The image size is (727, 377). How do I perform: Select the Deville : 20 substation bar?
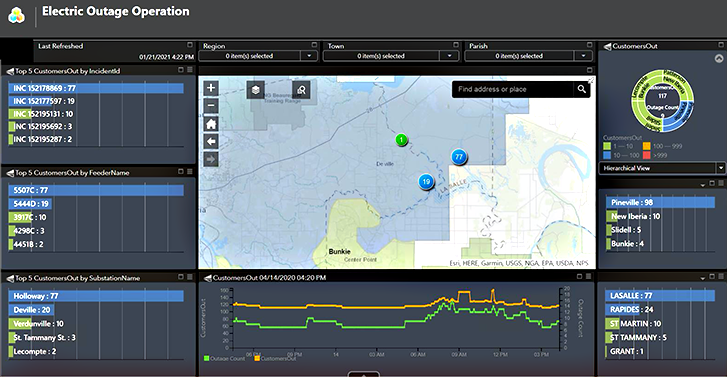click(x=32, y=310)
